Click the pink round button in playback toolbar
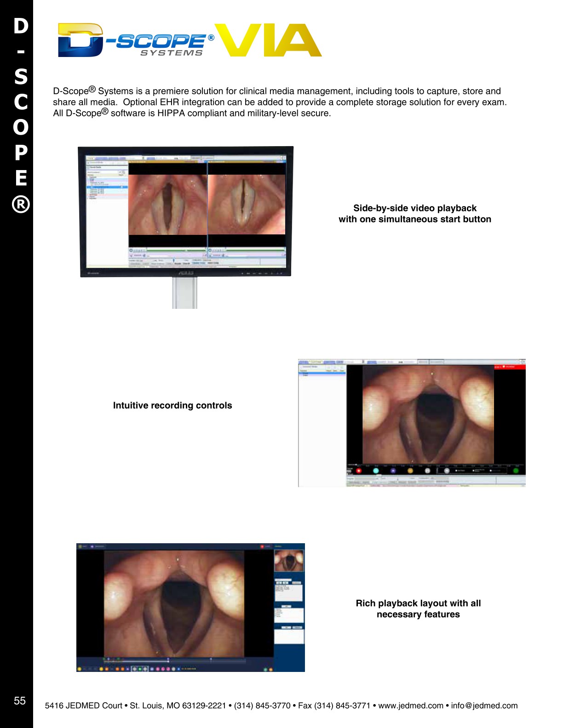Image resolution: width=563 pixels, height=728 pixels. (x=158, y=669)
